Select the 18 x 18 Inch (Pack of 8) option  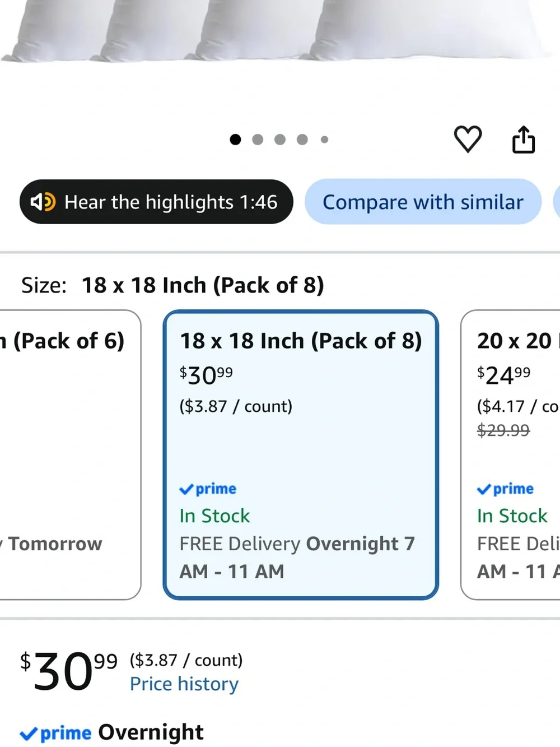(x=301, y=454)
